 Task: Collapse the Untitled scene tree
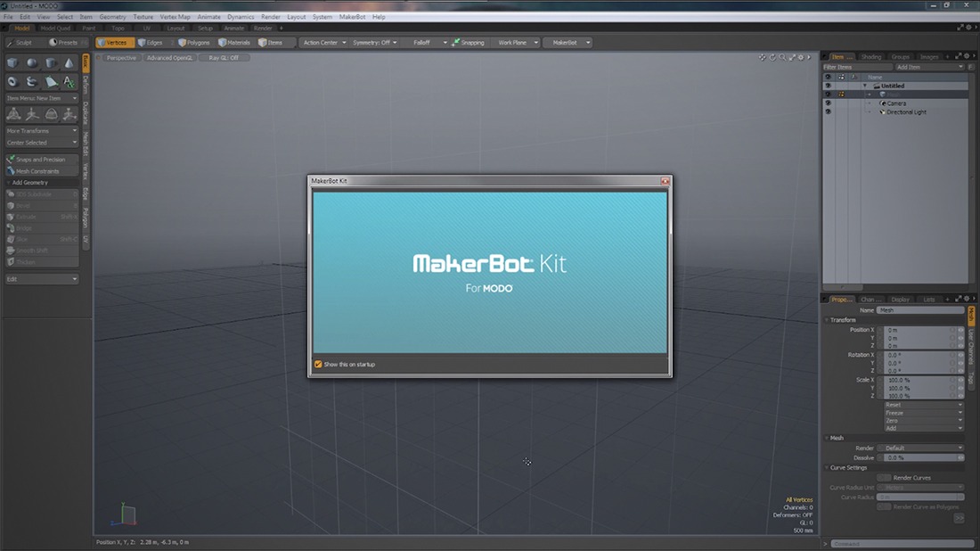[864, 86]
